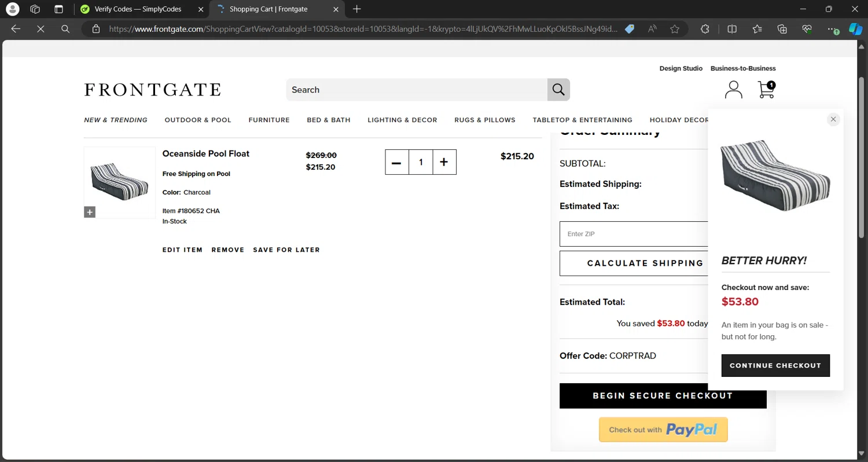Open the New & Trending menu
The height and width of the screenshot is (462, 868).
point(116,120)
